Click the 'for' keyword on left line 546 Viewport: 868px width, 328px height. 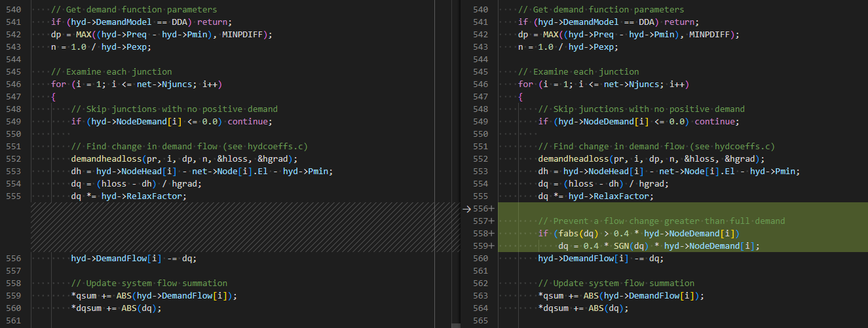58,84
